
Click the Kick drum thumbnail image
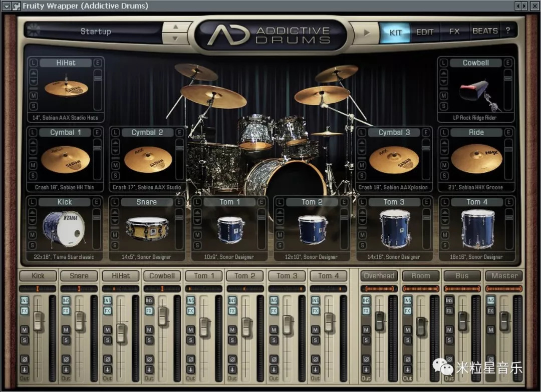click(64, 228)
